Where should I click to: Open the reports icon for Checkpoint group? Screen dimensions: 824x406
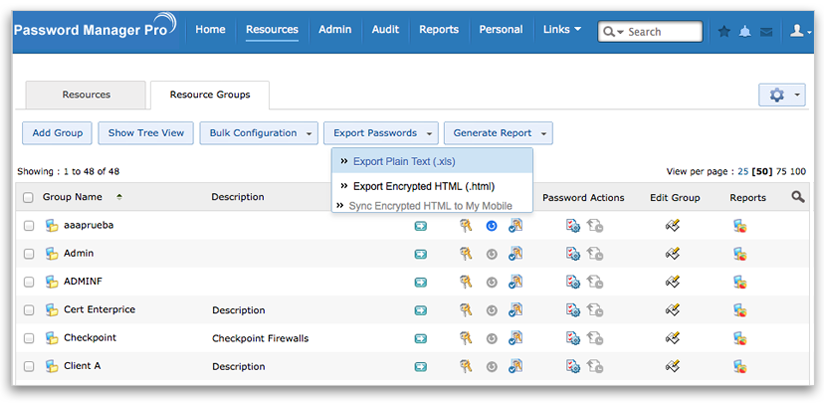pyautogui.click(x=739, y=338)
